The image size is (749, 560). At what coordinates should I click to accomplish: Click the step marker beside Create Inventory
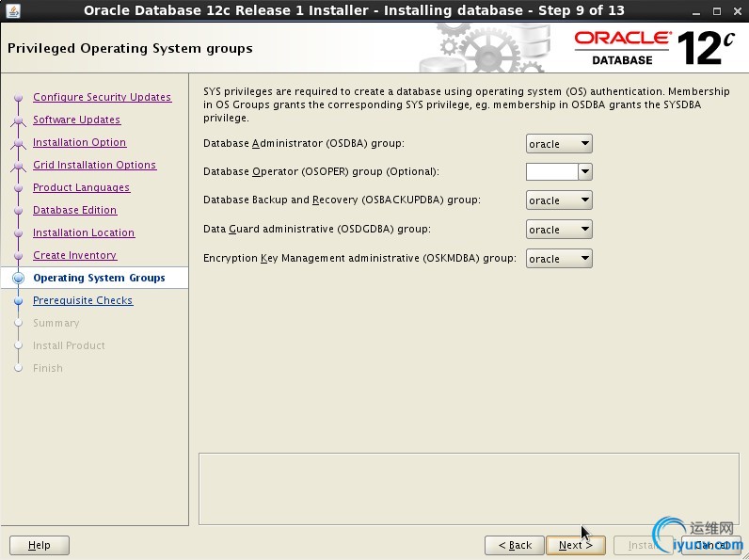pos(18,256)
